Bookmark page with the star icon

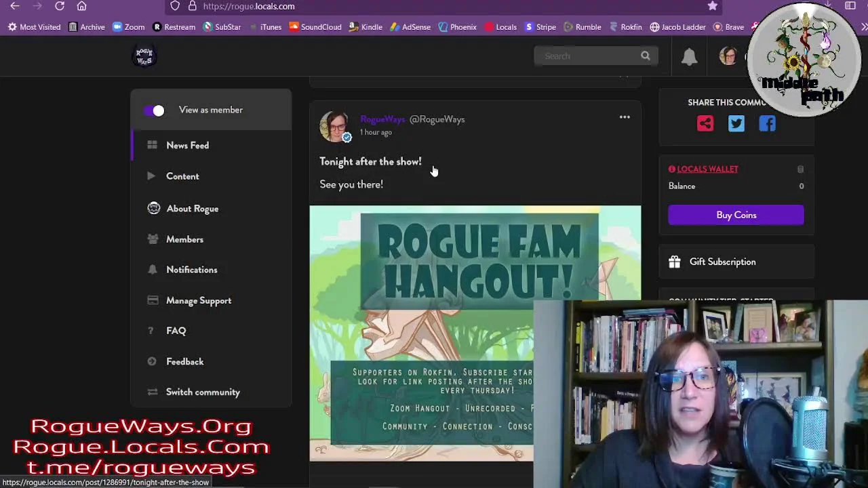[x=712, y=6]
